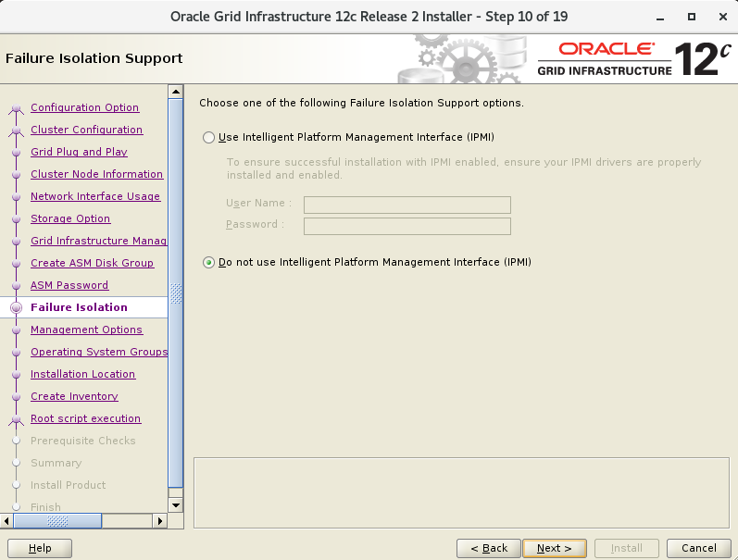Go back with the Back button
Viewport: 738px width, 560px height.
[489, 548]
